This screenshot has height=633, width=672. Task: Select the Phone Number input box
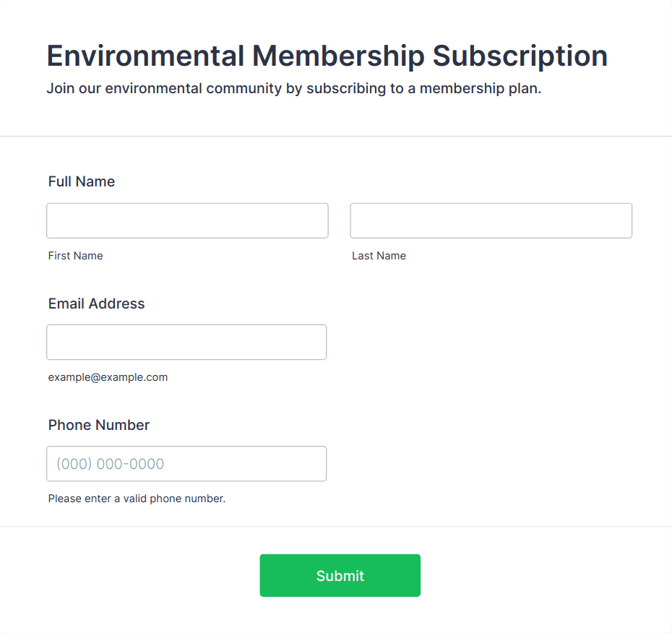click(x=186, y=463)
